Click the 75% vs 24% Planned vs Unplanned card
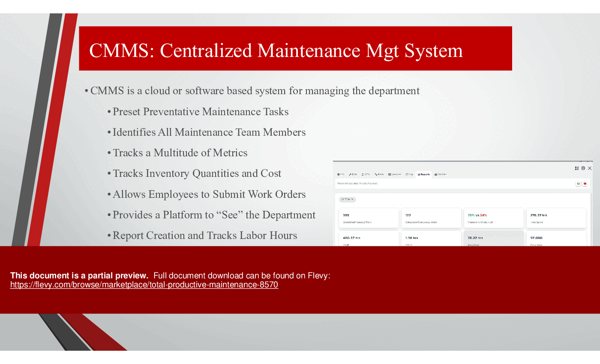The image size is (600, 364). tap(494, 218)
